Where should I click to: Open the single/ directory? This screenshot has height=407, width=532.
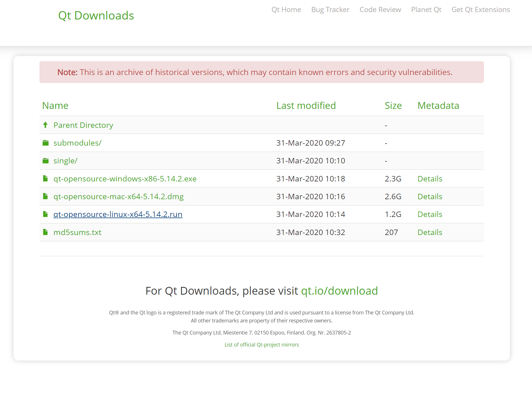tap(65, 161)
